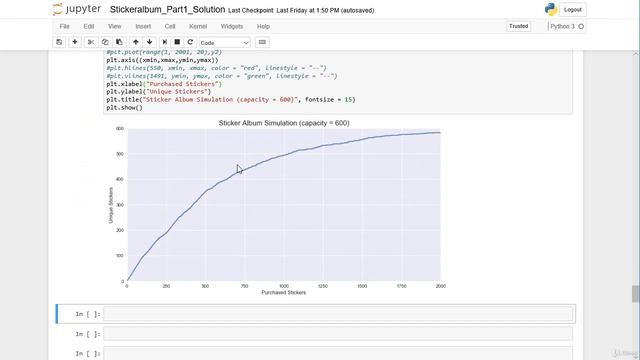Viewport: 640px width, 360px height.
Task: Open the View menu
Action: click(x=115, y=26)
